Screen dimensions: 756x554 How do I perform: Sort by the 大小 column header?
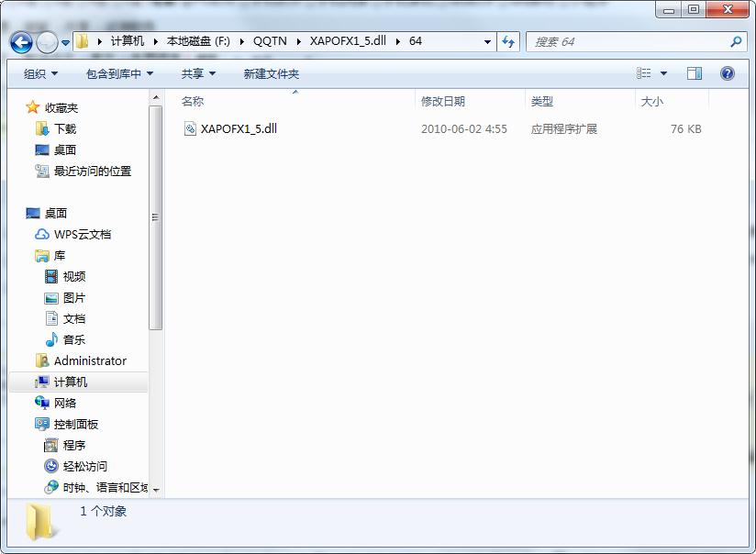tap(651, 101)
